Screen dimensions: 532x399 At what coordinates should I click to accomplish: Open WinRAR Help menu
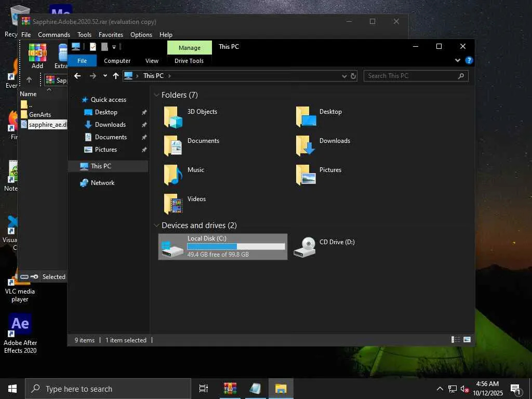click(166, 35)
